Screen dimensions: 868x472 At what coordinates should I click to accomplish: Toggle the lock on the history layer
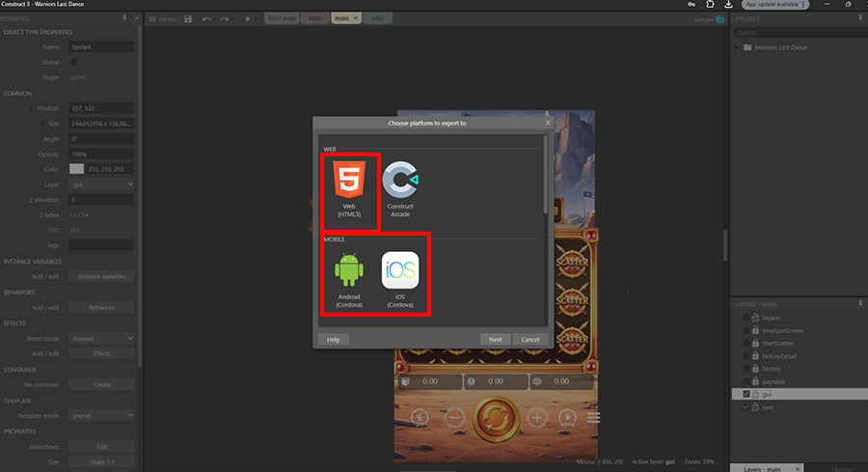(x=755, y=369)
